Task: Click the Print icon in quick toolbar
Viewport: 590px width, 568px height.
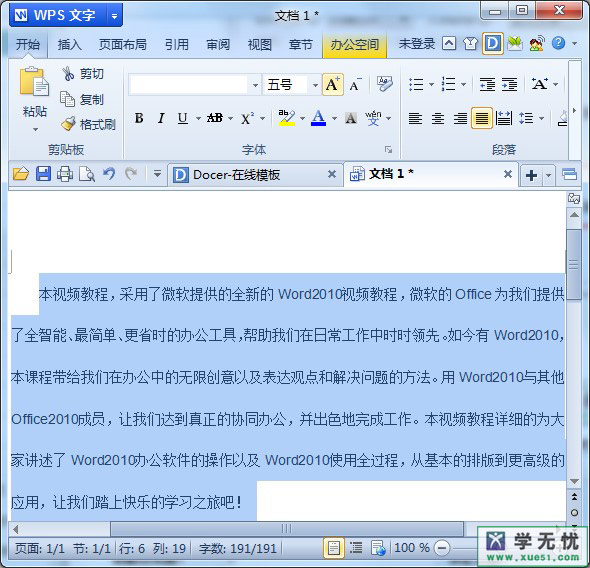Action: point(65,174)
